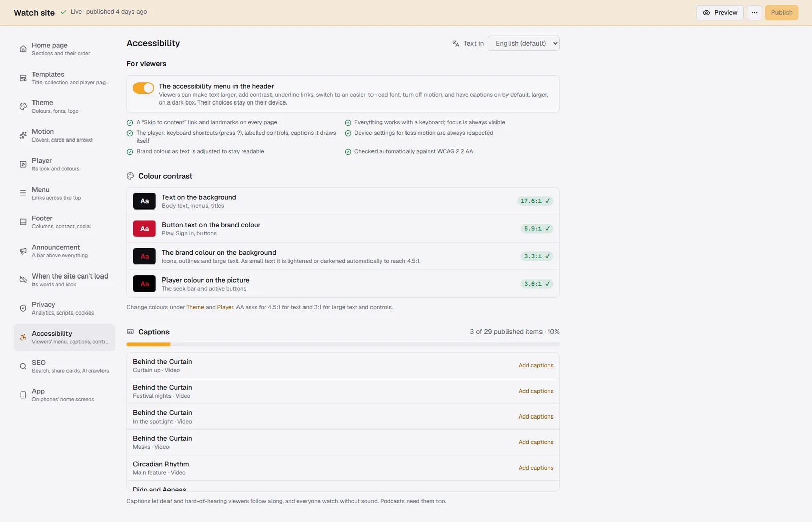Add captions for In the spotlight video
Image resolution: width=812 pixels, height=522 pixels.
coord(536,416)
